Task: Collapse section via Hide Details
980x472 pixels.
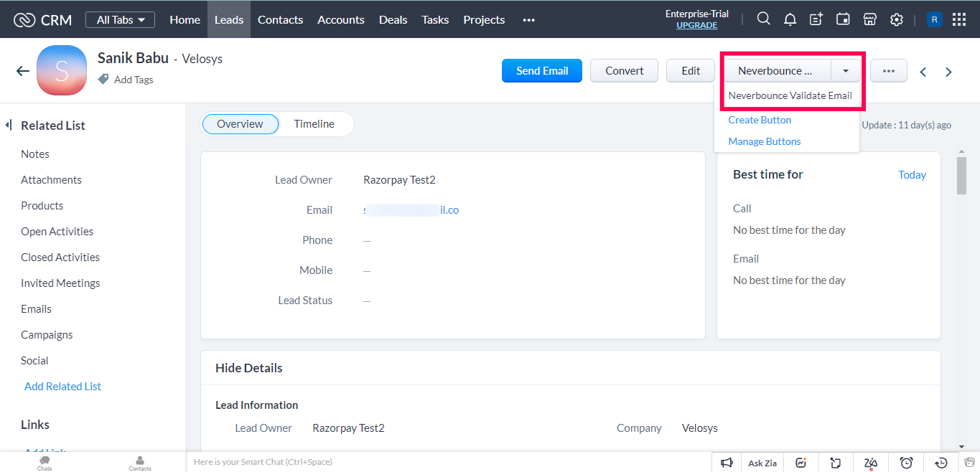Action: [x=248, y=368]
